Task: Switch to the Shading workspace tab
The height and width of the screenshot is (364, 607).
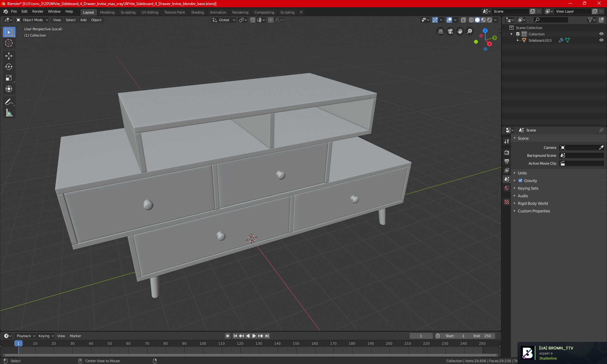Action: click(197, 12)
